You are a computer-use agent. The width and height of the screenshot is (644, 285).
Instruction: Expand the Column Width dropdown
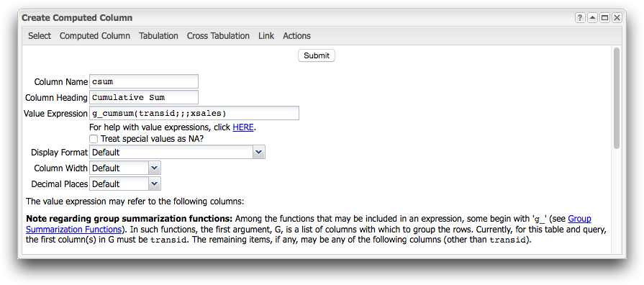pyautogui.click(x=125, y=168)
